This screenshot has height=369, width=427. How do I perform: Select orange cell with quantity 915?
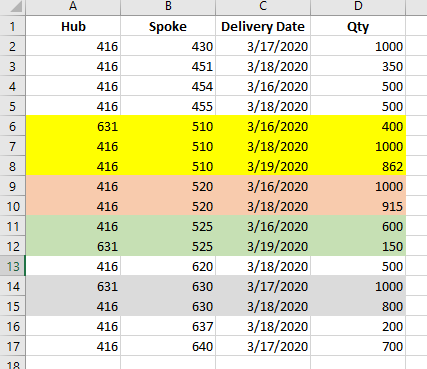click(x=358, y=206)
